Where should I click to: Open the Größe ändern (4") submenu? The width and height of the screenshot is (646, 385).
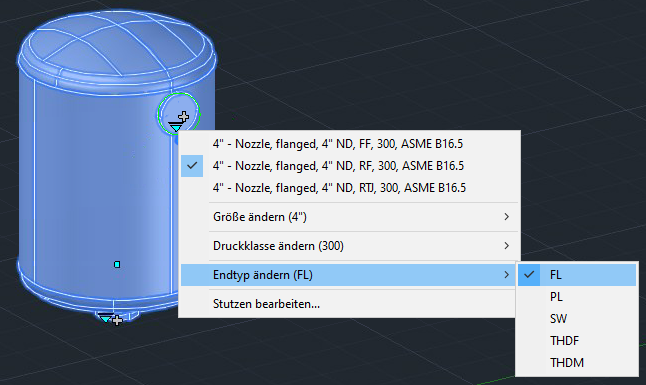tap(350, 217)
